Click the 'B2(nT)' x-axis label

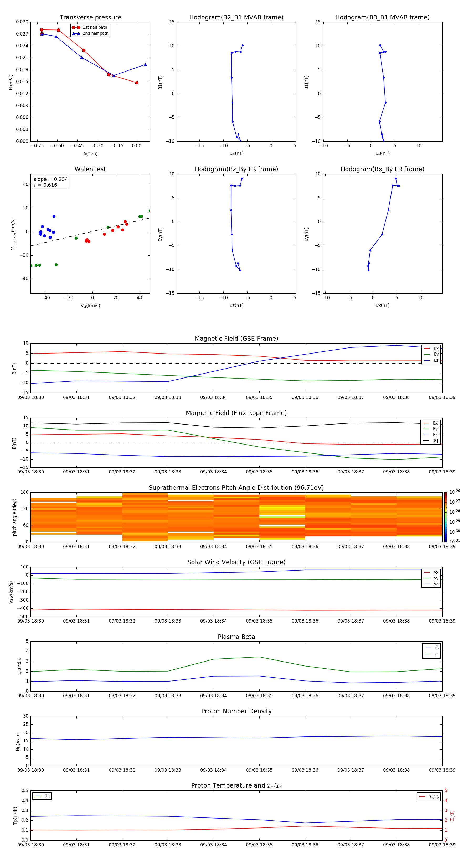pyautogui.click(x=236, y=153)
